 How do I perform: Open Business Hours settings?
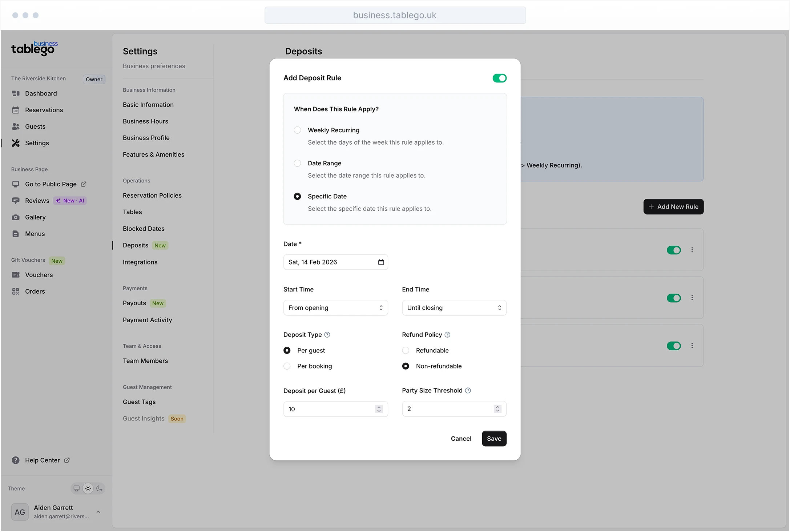145,121
